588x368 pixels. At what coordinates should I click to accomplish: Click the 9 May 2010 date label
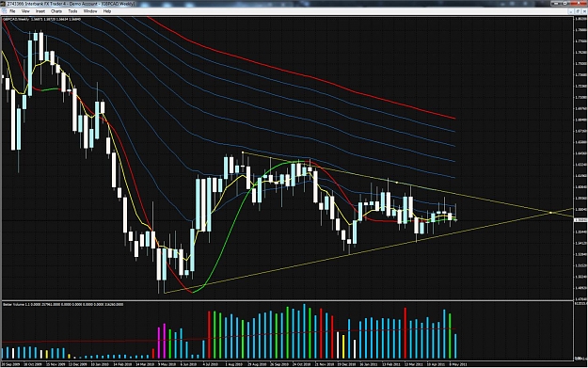pos(167,364)
